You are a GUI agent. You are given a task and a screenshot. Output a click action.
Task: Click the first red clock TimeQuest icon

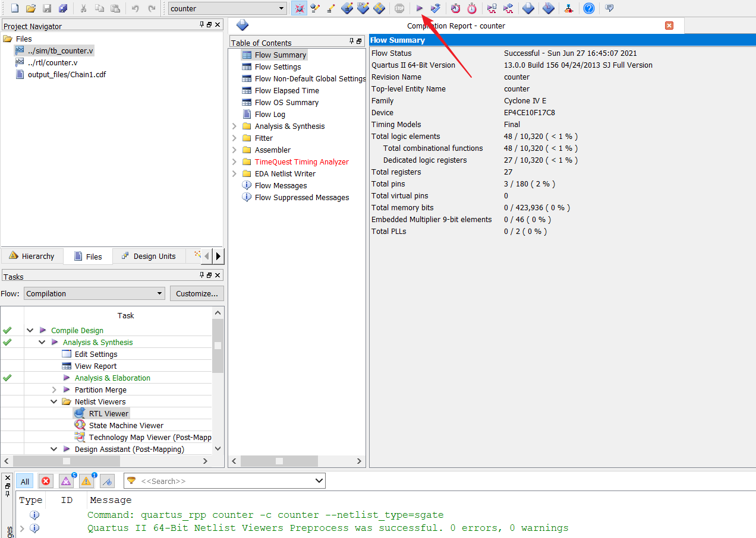coord(455,8)
